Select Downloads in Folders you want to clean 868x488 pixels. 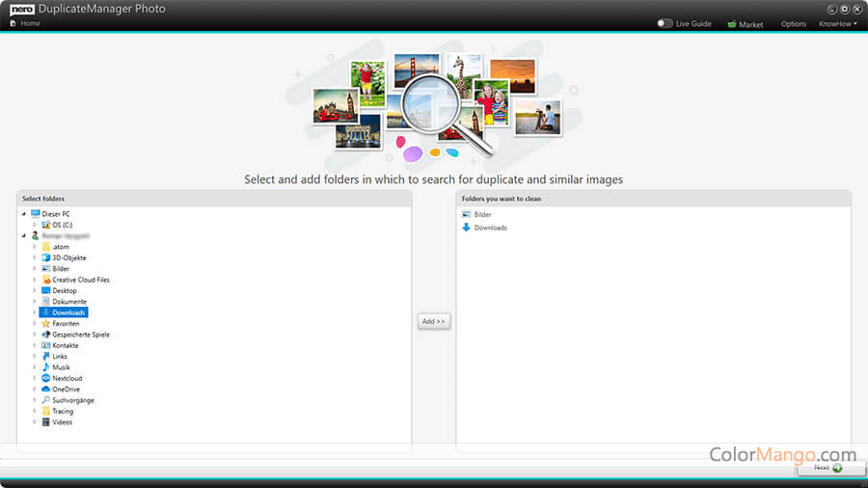[x=491, y=228]
